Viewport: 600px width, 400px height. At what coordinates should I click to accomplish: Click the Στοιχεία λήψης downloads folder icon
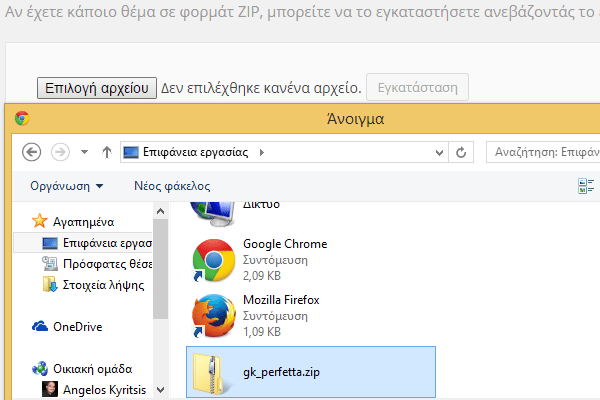[50, 284]
